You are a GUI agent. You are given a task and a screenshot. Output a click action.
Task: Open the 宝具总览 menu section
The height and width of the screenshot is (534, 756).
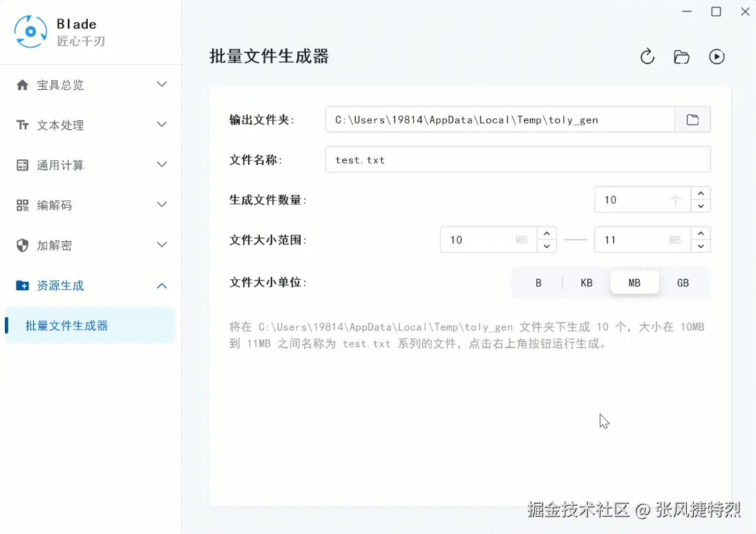pos(91,85)
